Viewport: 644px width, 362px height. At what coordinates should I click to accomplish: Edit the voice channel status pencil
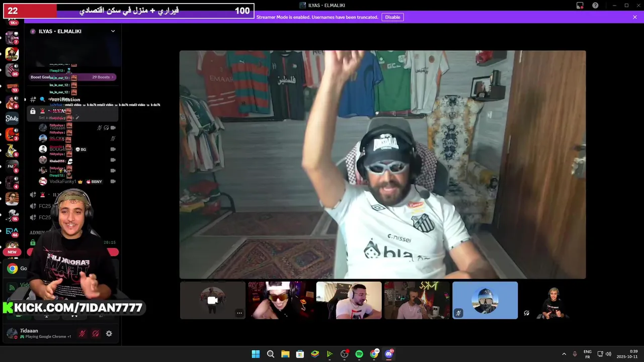pyautogui.click(x=77, y=118)
